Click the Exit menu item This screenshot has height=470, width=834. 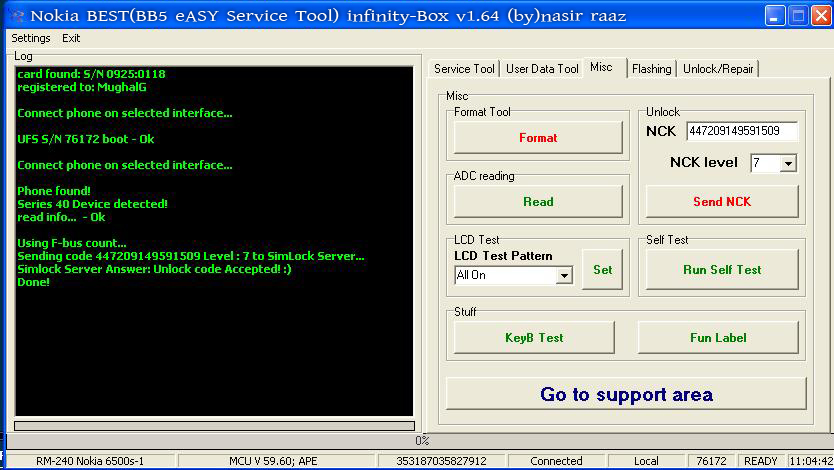coord(71,38)
